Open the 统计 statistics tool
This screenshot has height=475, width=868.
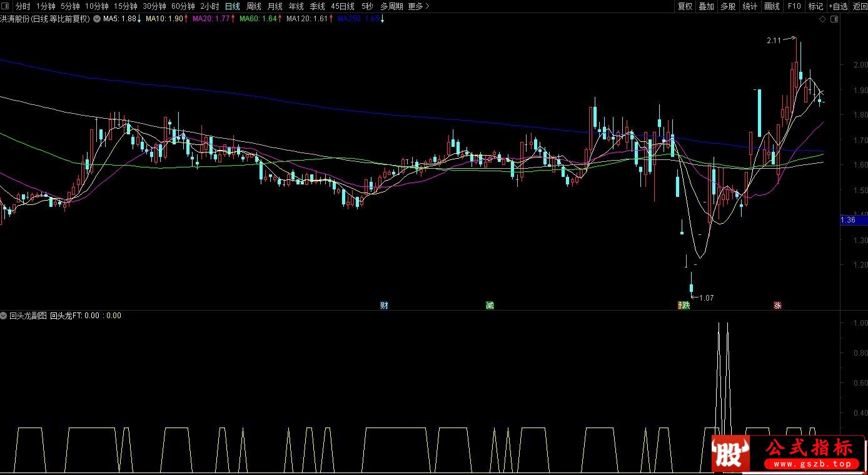(750, 6)
